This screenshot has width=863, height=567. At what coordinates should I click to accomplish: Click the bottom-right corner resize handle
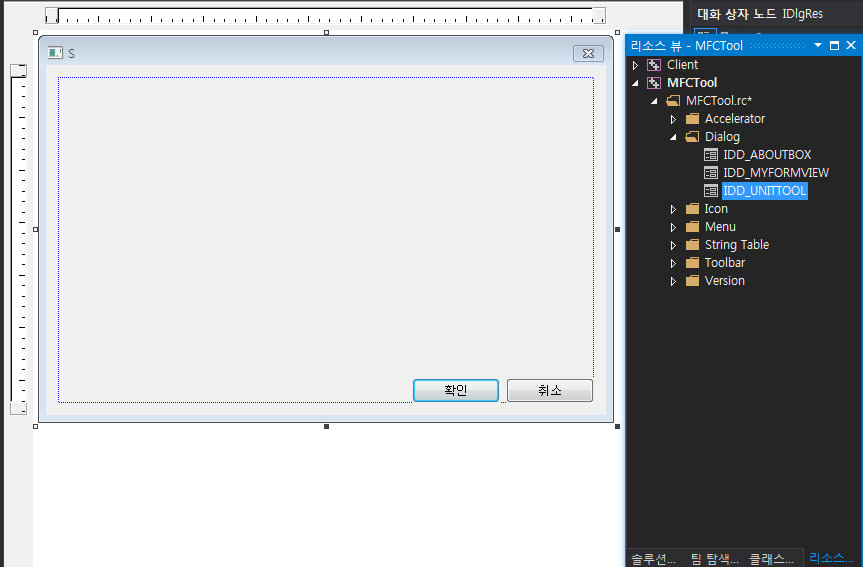tap(618, 427)
